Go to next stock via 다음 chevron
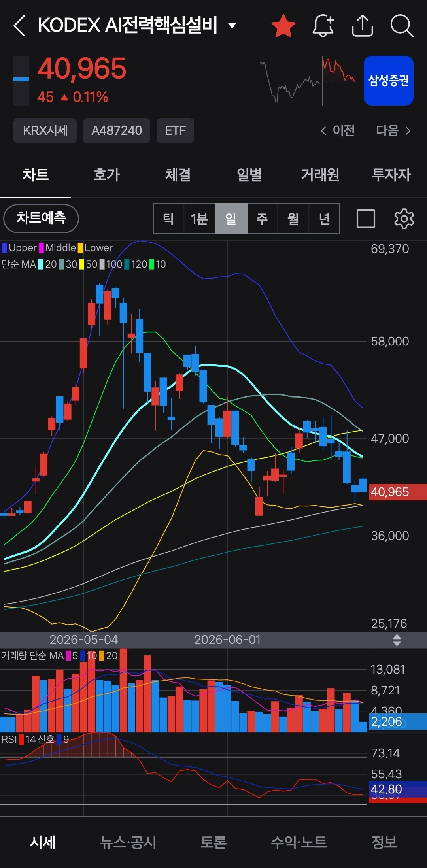427x868 pixels. point(393,130)
